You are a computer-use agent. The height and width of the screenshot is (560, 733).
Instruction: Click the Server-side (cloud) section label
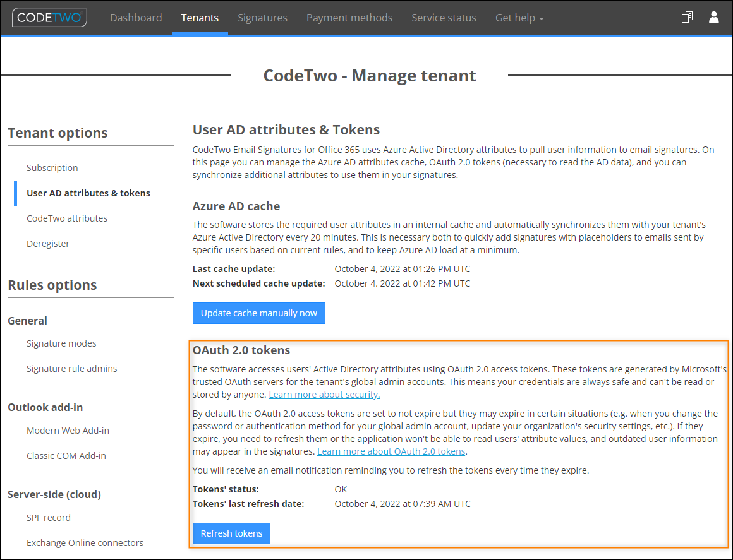[x=54, y=494]
